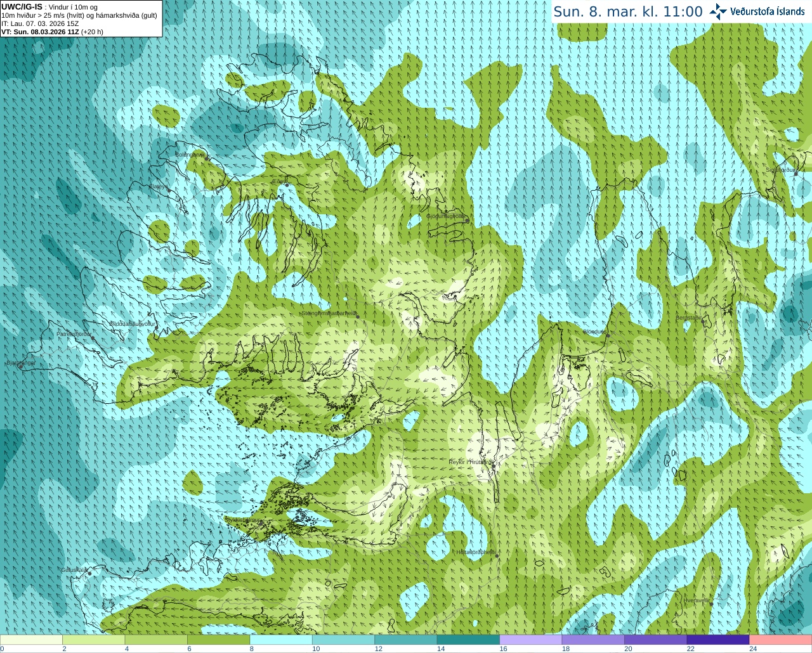The width and height of the screenshot is (812, 653).
Task: Click the 'IT: Lau. 07. 03. 2026 15Z' line
Action: [x=40, y=23]
